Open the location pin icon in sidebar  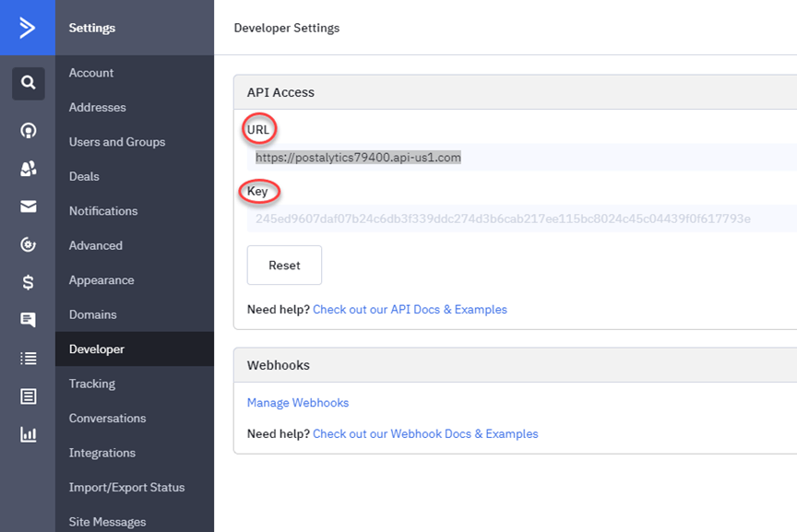coord(29,131)
